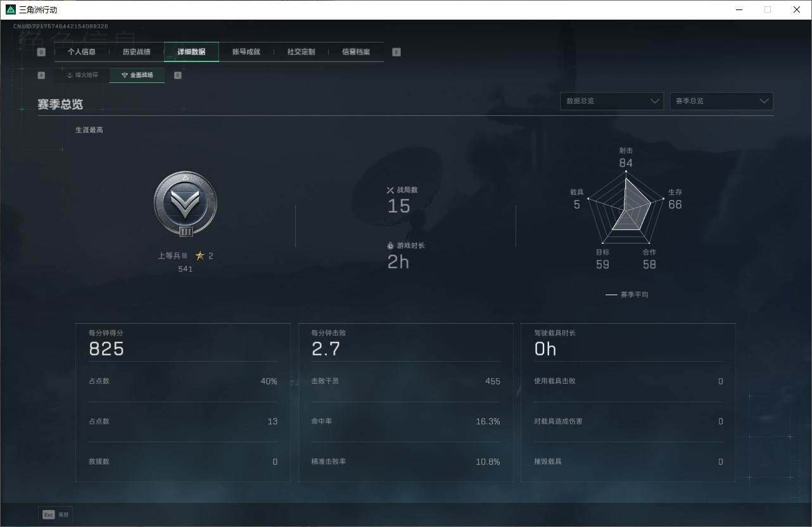Click the A key hint before 烽火地带
Screen dimensions: 812x527
point(41,75)
